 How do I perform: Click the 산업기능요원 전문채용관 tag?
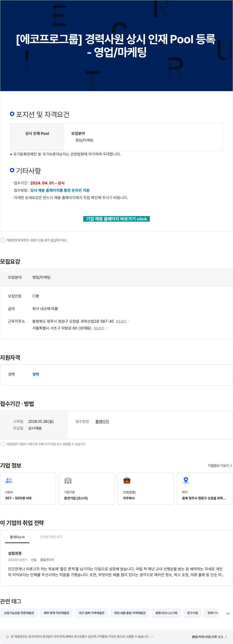[19, 613]
